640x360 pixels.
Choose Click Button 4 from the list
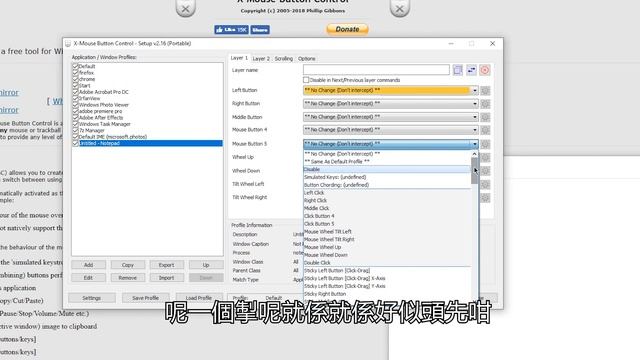pos(387,216)
